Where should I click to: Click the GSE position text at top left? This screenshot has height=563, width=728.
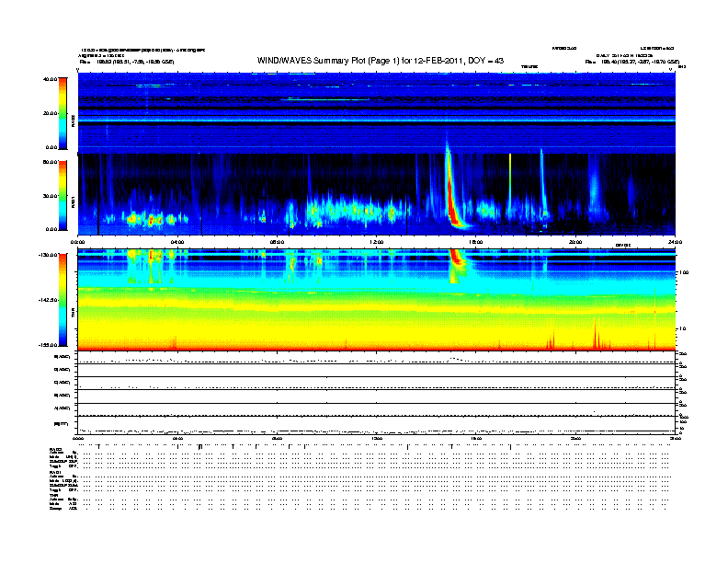(x=127, y=62)
